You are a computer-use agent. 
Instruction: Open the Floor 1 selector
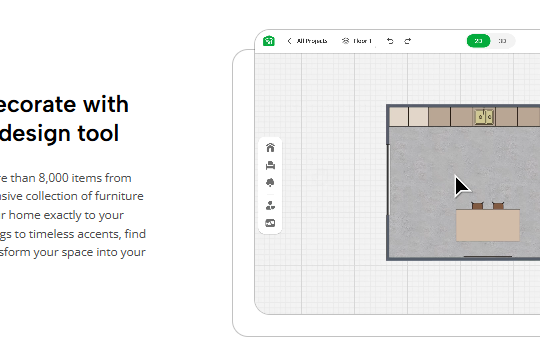click(357, 41)
